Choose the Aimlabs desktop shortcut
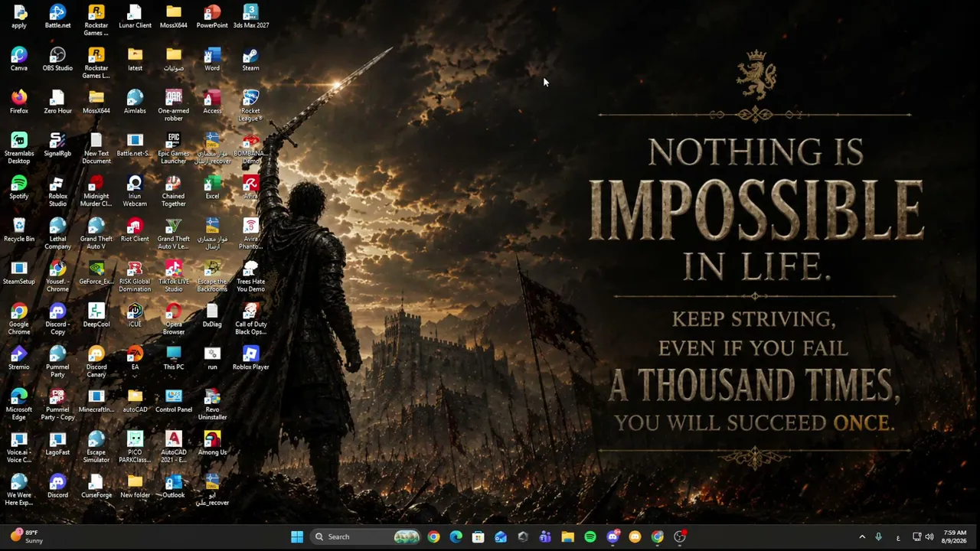The width and height of the screenshot is (980, 551). 135,103
